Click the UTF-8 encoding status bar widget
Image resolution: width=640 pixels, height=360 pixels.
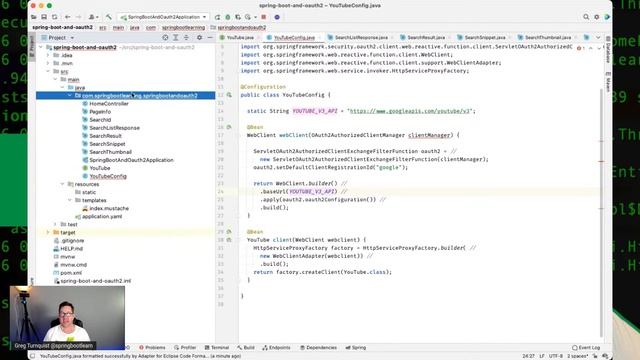[x=556, y=356]
